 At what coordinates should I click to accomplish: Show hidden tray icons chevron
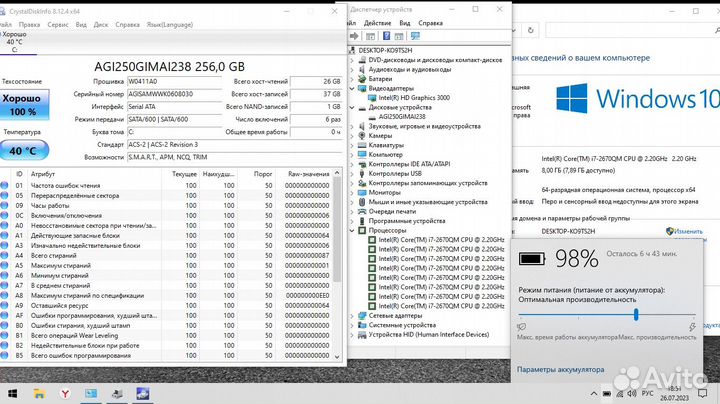pyautogui.click(x=593, y=394)
